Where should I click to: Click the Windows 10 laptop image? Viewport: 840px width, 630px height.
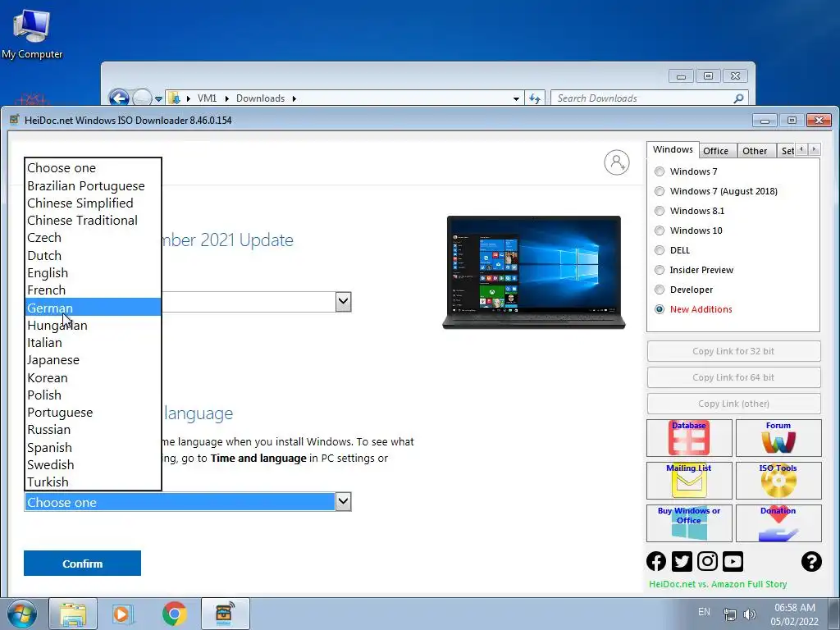tap(534, 272)
